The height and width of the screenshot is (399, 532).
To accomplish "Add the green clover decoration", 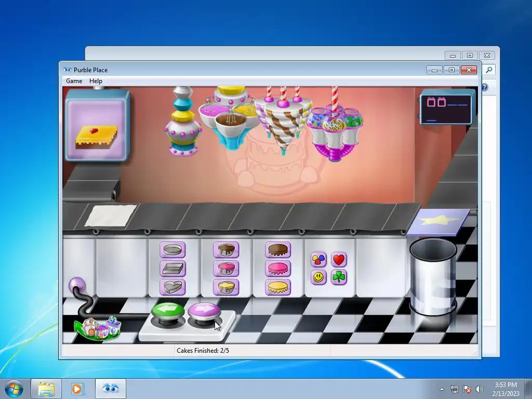I will (x=339, y=277).
